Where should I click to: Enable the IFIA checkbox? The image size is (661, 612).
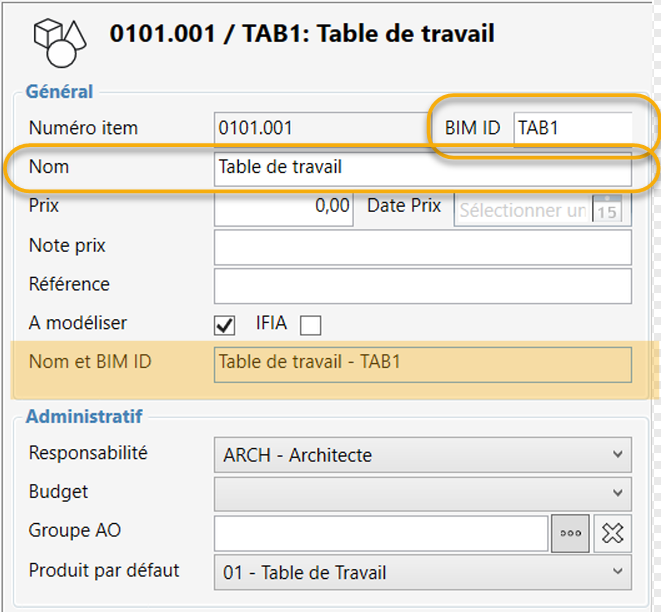[x=311, y=325]
